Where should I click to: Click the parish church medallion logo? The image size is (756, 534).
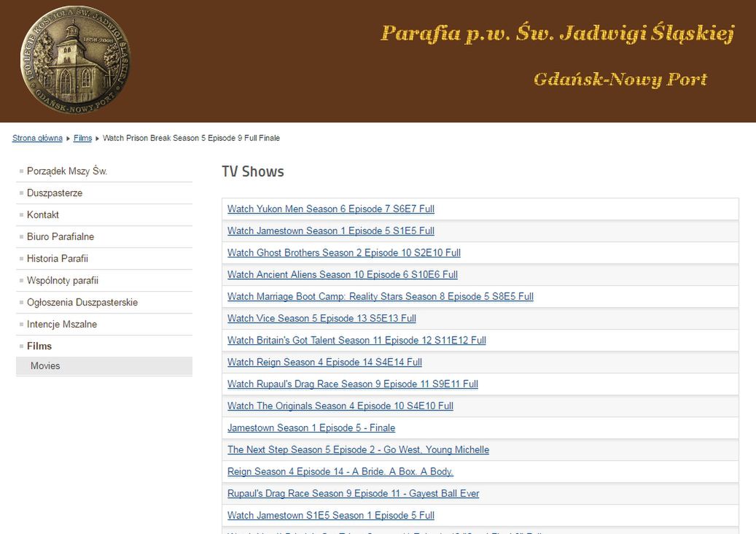pyautogui.click(x=75, y=60)
